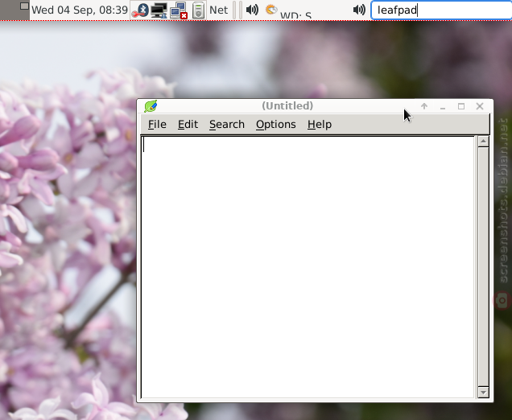Screen dimensions: 512x420
Task: Click the scrollbar up arrow
Action: pos(483,142)
